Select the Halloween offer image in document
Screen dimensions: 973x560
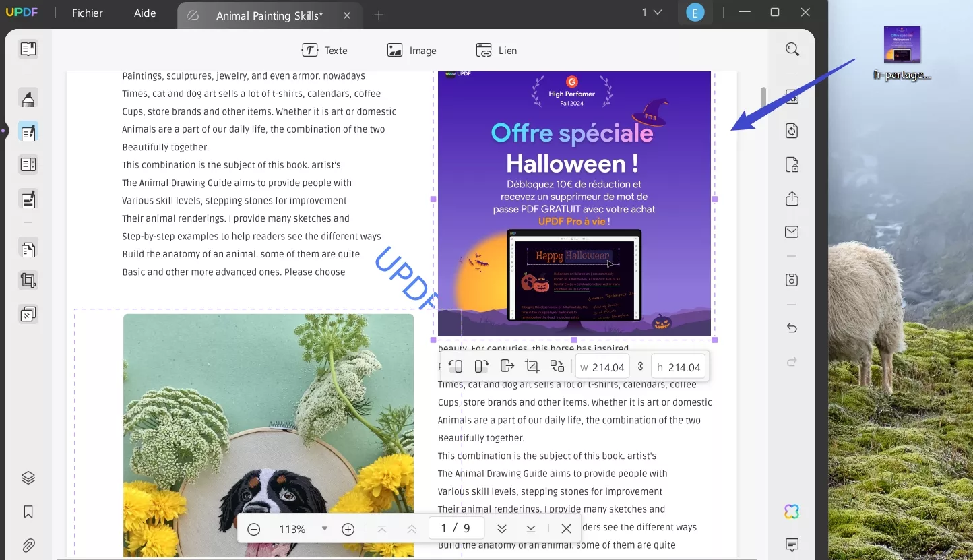pyautogui.click(x=574, y=204)
